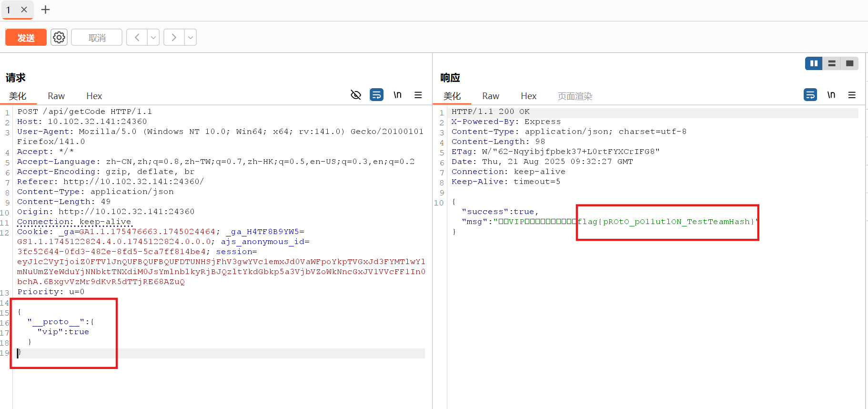Toggle show newlines \n in response panel
The height and width of the screenshot is (409, 868).
(x=831, y=95)
